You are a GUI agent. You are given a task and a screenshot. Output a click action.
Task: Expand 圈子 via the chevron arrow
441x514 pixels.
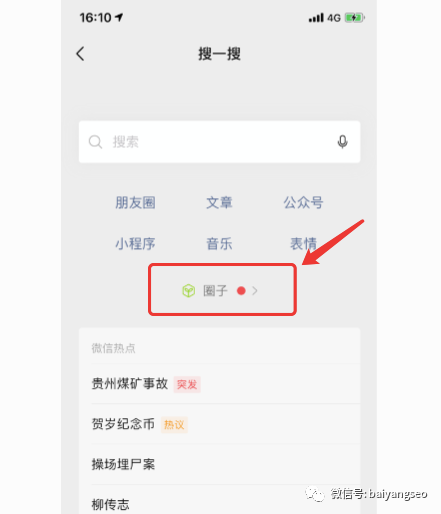tap(255, 291)
